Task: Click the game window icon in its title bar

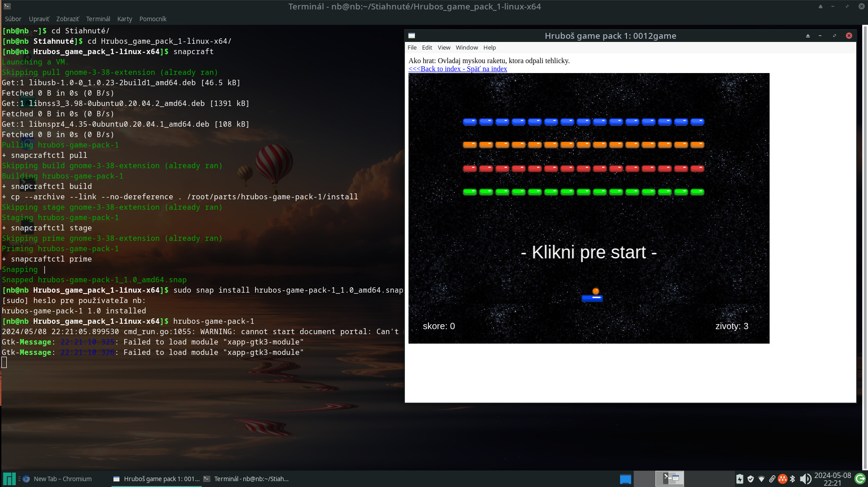Action: coord(412,35)
